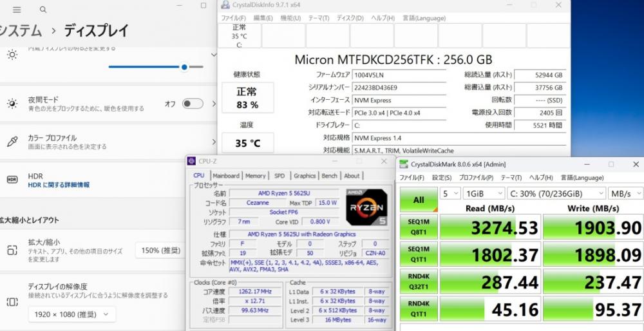Switch to the Mainboard tab
Screen dimensions: 644x331
tap(226, 176)
